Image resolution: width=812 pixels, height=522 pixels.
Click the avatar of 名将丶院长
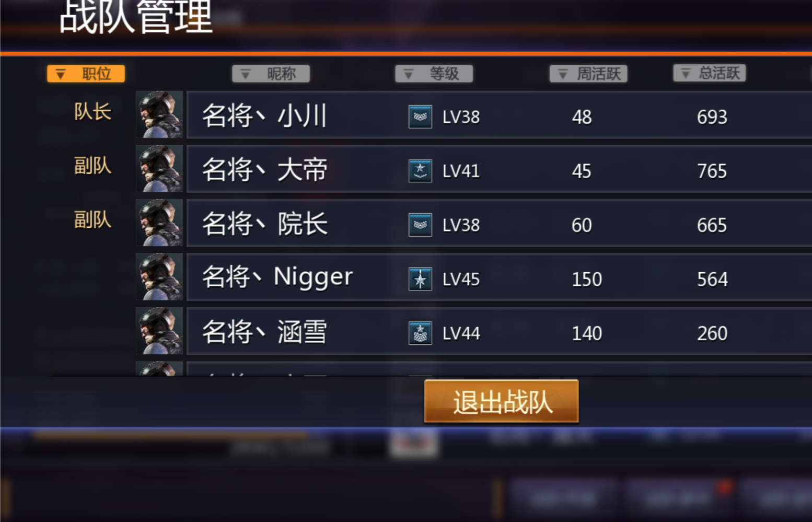(x=160, y=223)
